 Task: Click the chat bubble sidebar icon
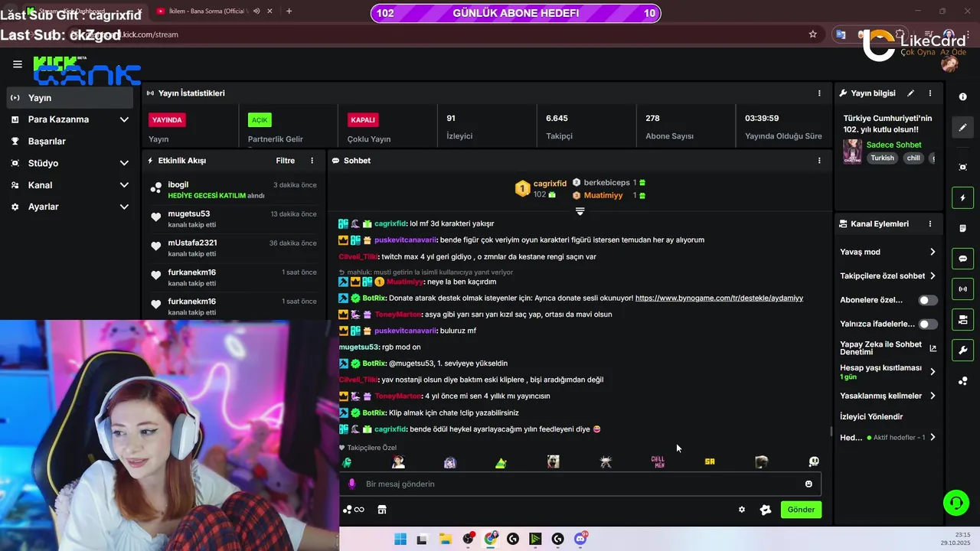pos(962,259)
